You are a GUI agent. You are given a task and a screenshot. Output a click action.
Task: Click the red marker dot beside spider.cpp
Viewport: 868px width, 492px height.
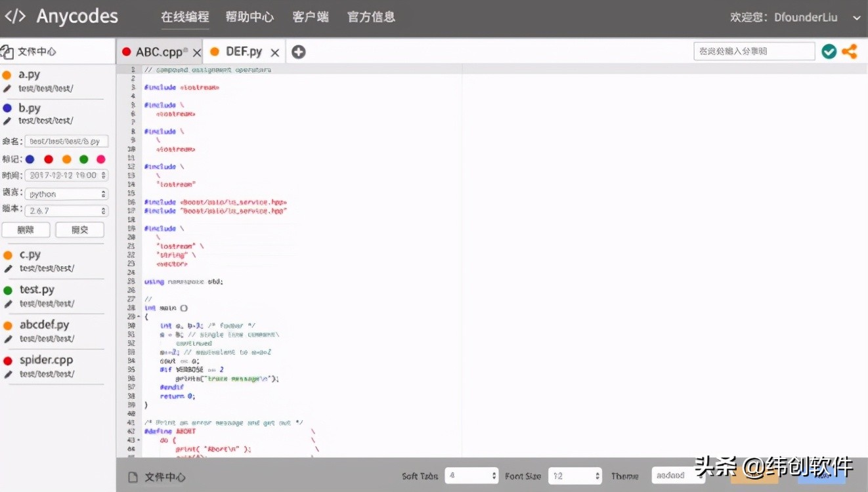point(8,361)
